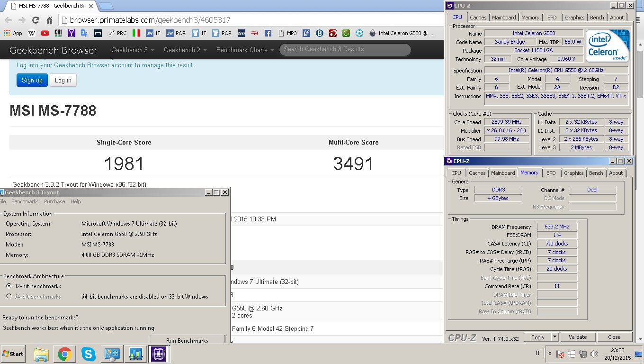Viewport: 644px width, 364px height.
Task: Open the browser home page icon
Action: tap(49, 20)
